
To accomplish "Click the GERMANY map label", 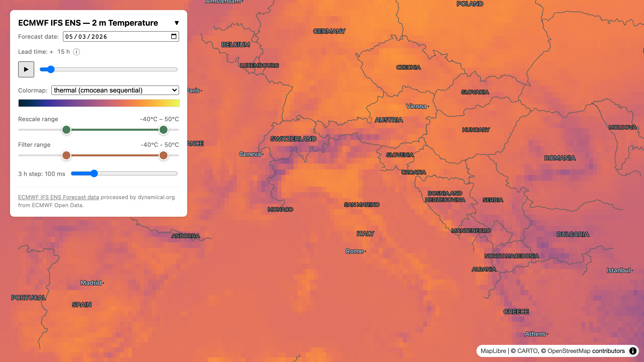I will tap(329, 31).
